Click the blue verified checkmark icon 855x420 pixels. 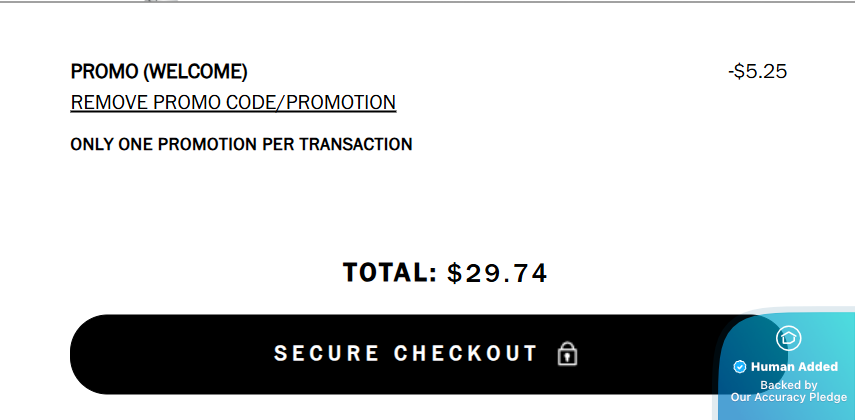(739, 367)
